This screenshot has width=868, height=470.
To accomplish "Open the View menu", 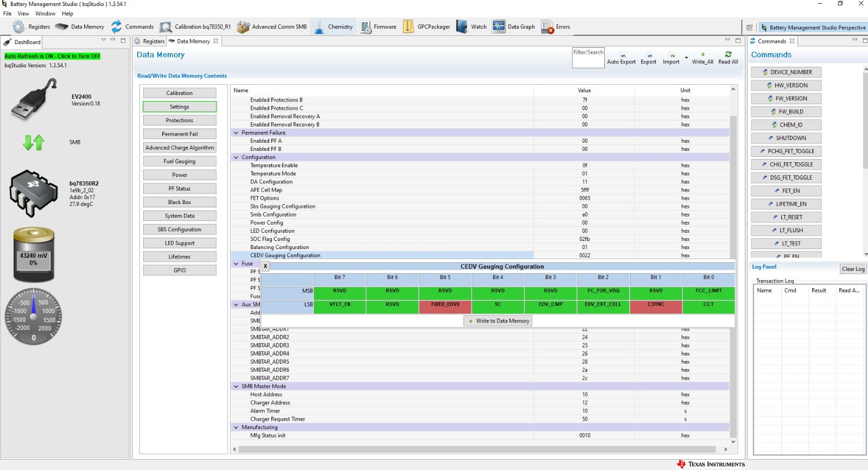I will point(23,14).
